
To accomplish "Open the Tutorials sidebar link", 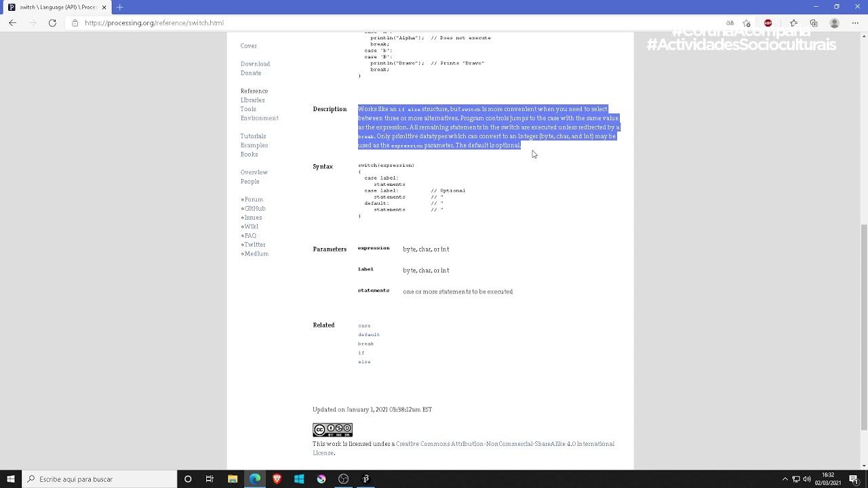I will pyautogui.click(x=253, y=136).
